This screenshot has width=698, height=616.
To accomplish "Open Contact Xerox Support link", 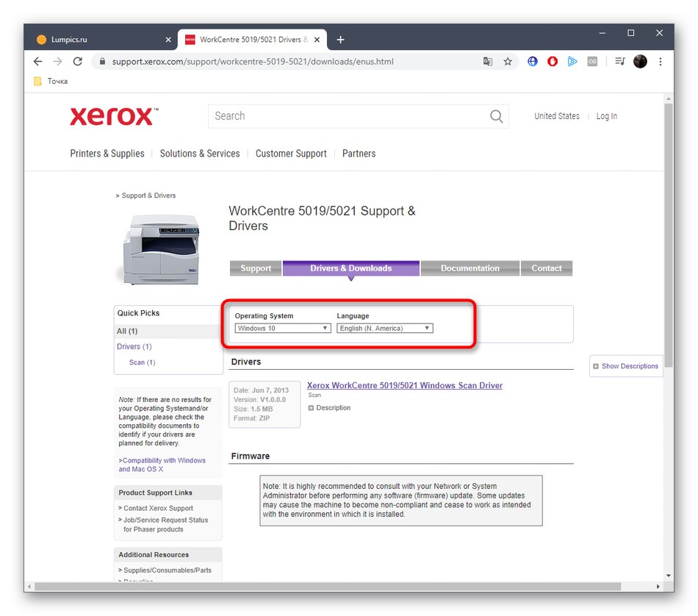I will coord(158,508).
